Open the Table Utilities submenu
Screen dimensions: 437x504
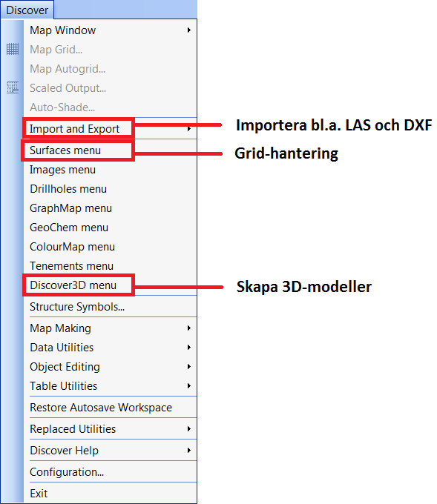point(110,386)
